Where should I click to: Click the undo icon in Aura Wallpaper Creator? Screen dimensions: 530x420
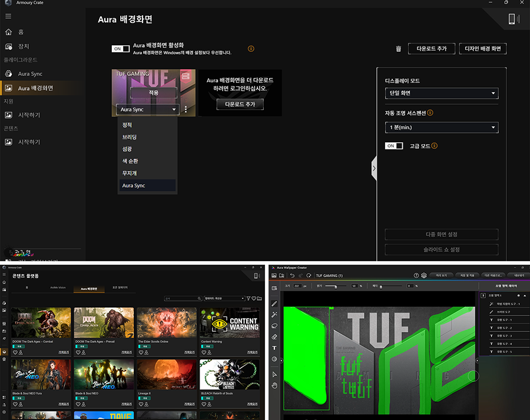pyautogui.click(x=292, y=275)
